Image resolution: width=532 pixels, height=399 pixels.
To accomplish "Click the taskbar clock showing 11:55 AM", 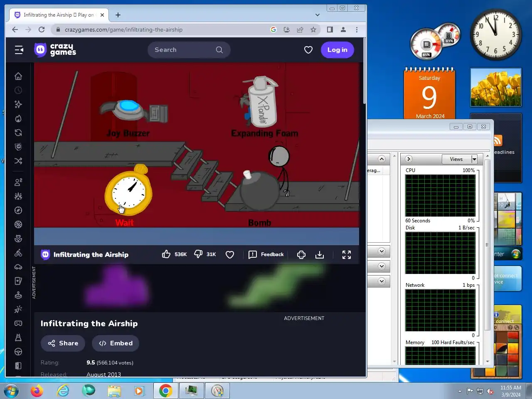I will point(511,391).
